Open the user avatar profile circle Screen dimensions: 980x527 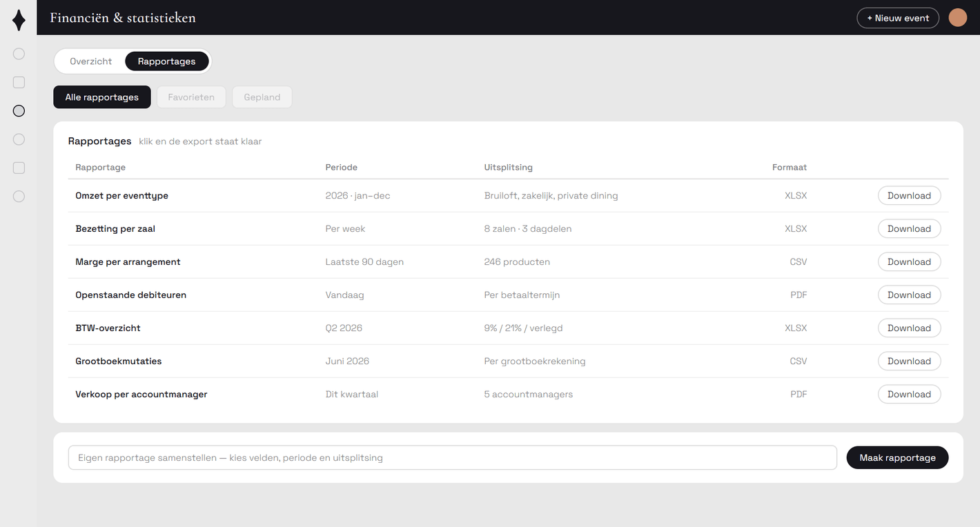[x=958, y=18]
